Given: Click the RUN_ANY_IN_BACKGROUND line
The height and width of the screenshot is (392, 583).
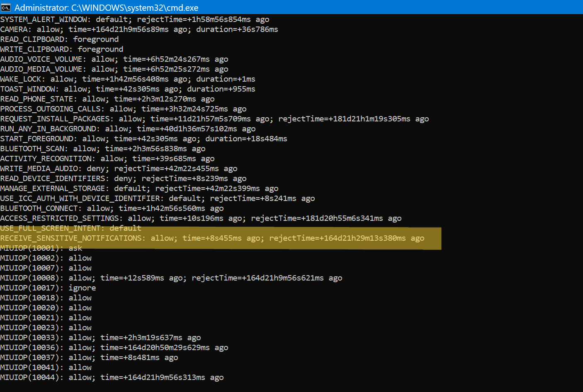Looking at the screenshot, I should (x=128, y=129).
